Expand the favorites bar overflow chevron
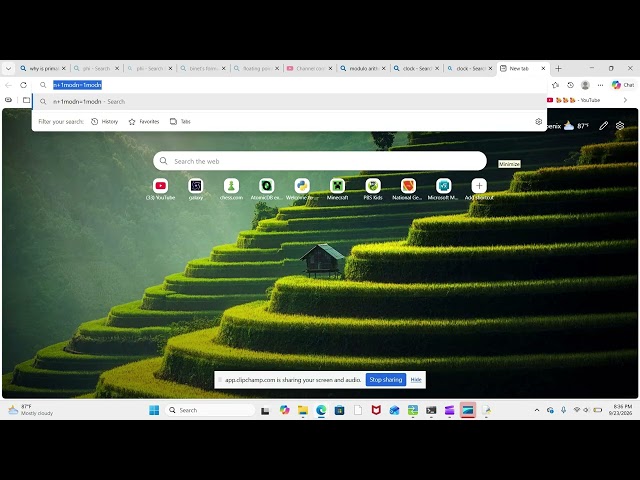Screen dimensions: 640x480 click(625, 100)
